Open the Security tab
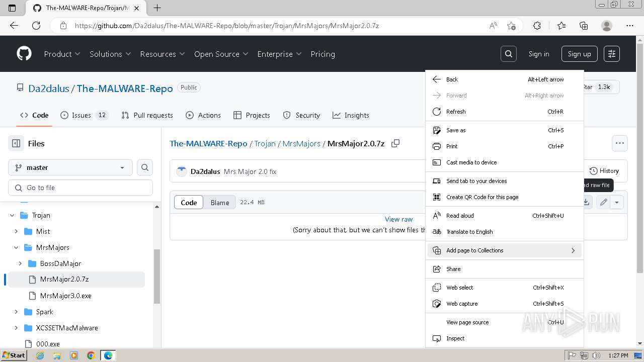644x362 pixels. tap(301, 115)
